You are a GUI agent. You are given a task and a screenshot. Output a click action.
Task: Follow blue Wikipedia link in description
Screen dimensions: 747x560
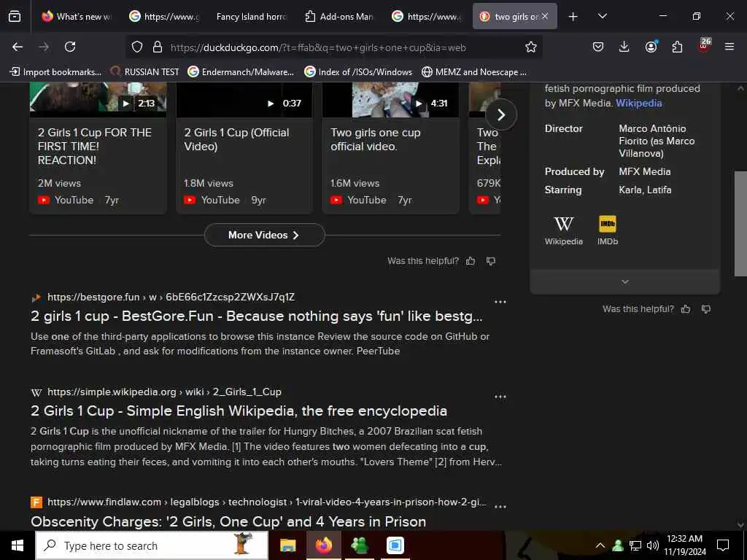click(x=638, y=103)
